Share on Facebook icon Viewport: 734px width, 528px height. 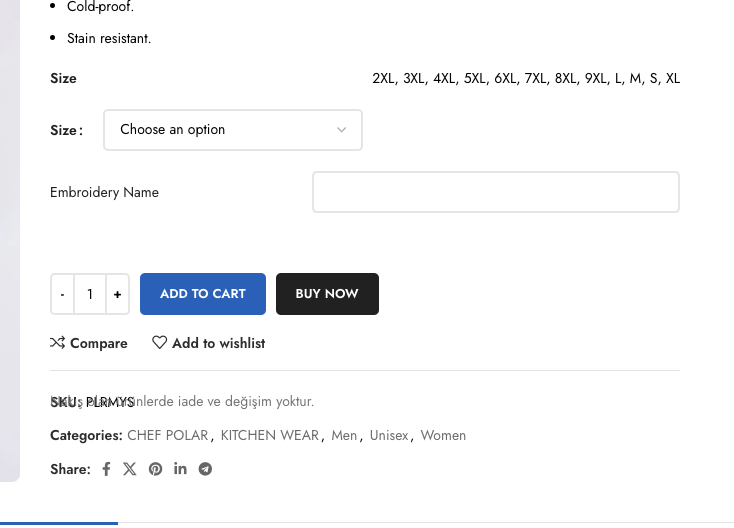point(106,469)
